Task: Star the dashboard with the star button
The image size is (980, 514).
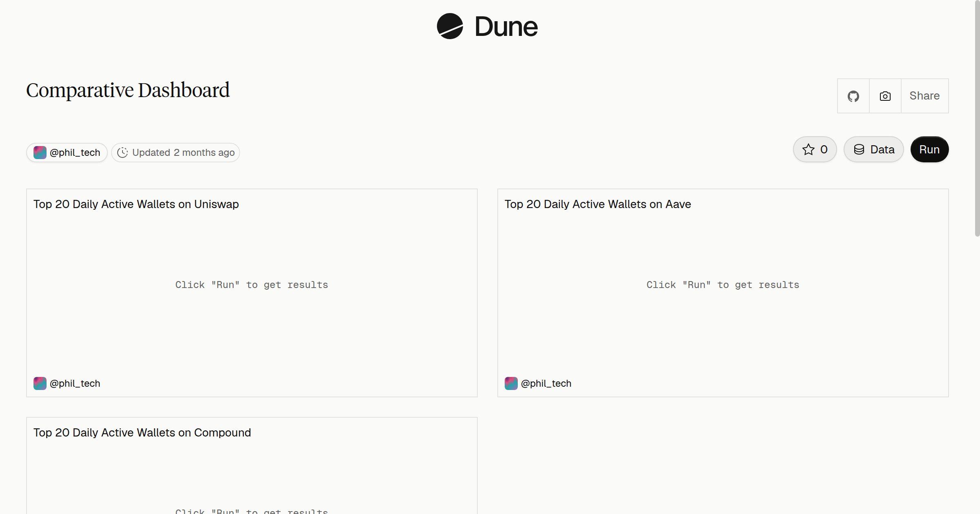Action: point(815,149)
